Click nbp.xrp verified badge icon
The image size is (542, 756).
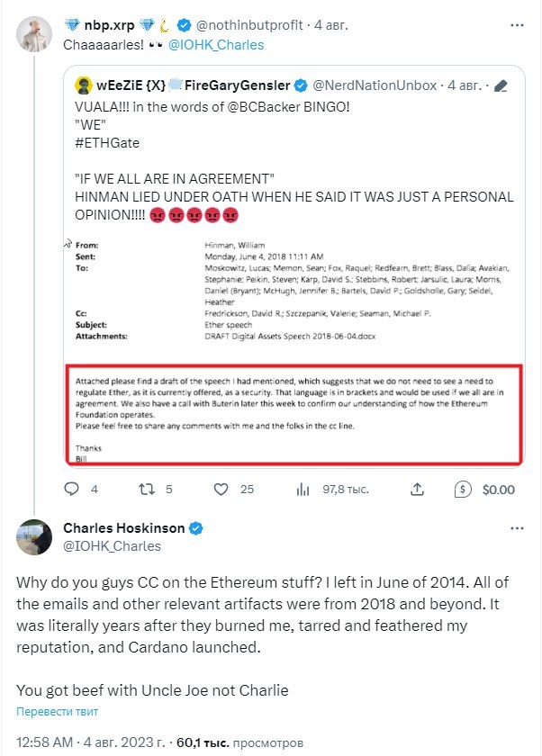(185, 25)
